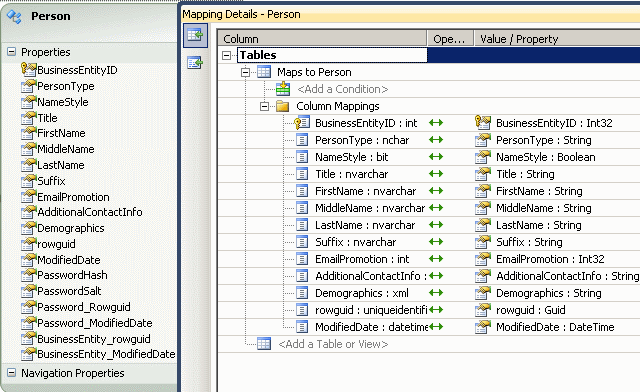Click the Person entity title text
The height and width of the screenshot is (392, 640).
pos(51,16)
